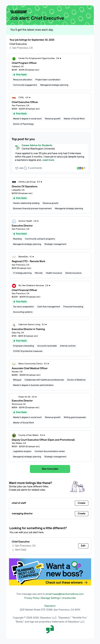Click the Glassdoor logo in header

[19, 12]
